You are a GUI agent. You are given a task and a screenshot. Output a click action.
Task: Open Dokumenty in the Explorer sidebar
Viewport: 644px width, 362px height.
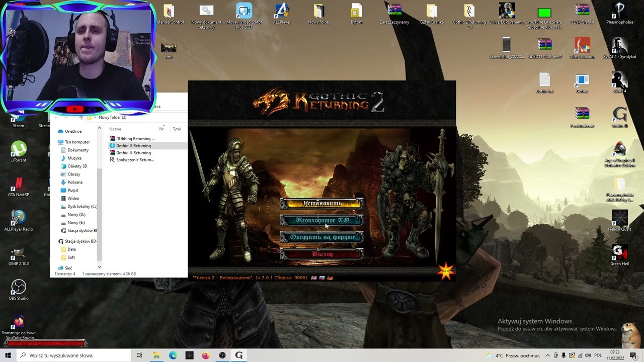coord(74,150)
